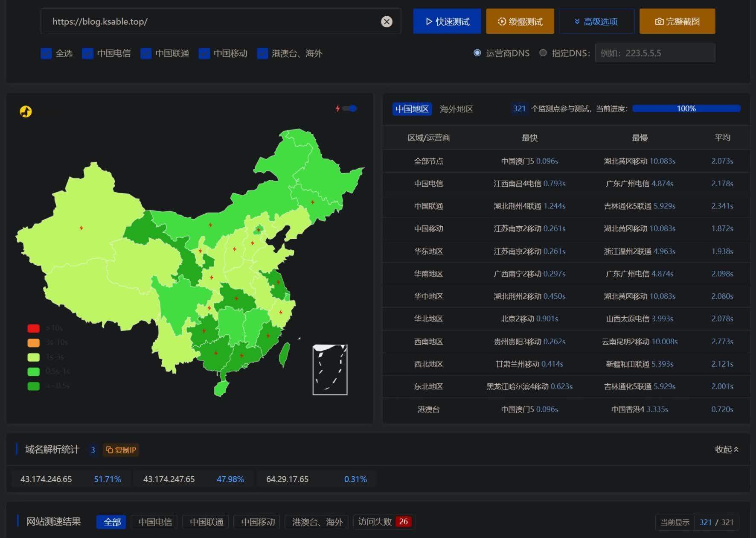Check the 全选 checkbox
The width and height of the screenshot is (756, 538).
pos(46,53)
